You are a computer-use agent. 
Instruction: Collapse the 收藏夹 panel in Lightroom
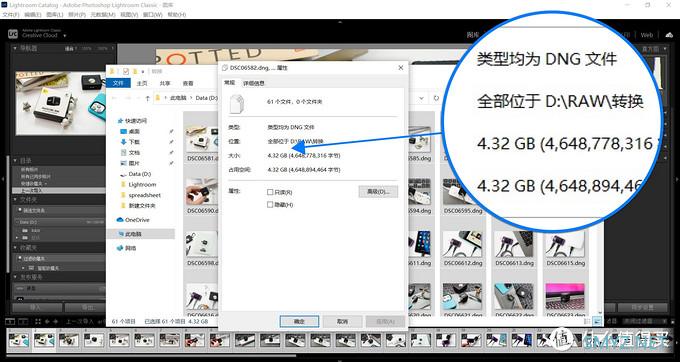(x=15, y=248)
